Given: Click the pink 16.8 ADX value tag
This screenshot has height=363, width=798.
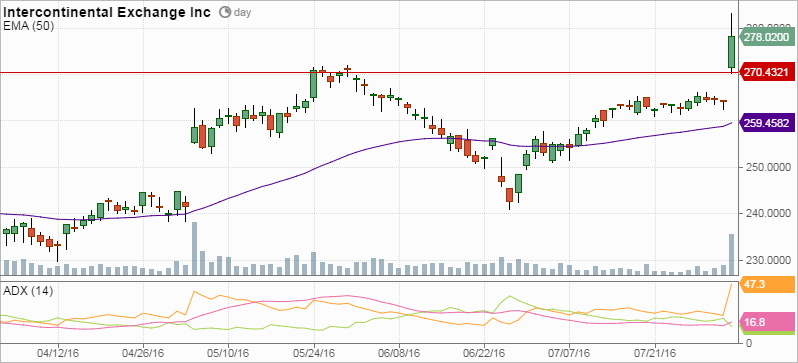Looking at the screenshot, I should [x=767, y=322].
